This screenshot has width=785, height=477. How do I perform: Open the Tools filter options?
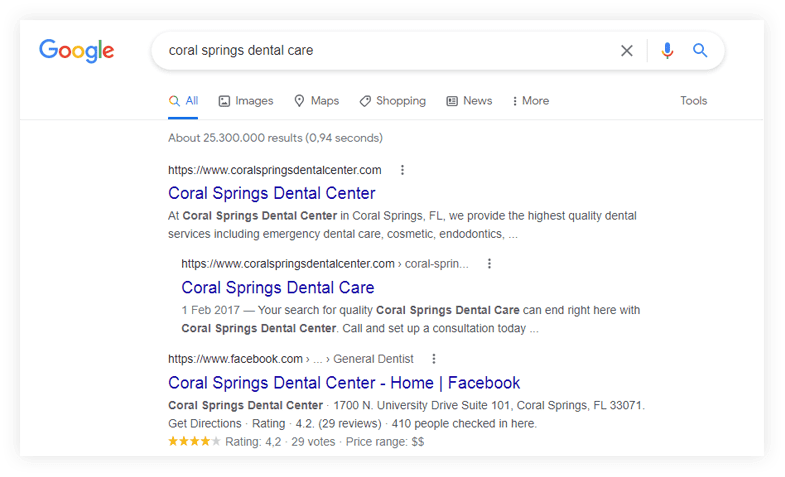coord(693,101)
